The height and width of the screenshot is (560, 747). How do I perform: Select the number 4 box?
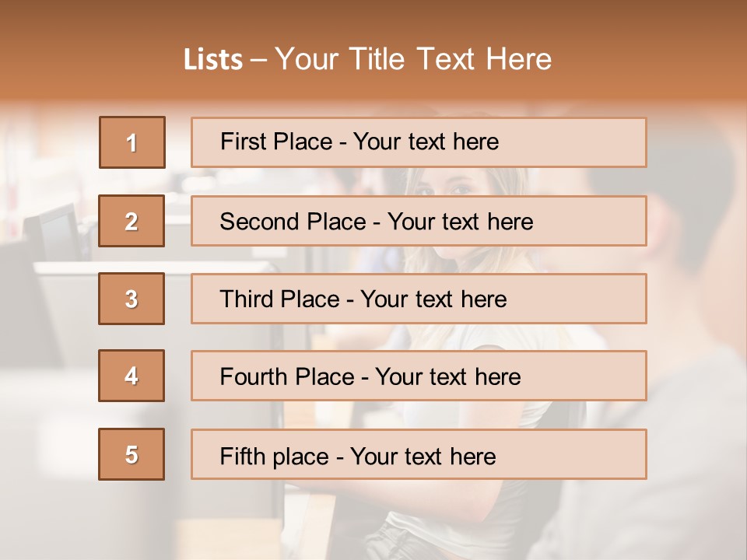132,376
